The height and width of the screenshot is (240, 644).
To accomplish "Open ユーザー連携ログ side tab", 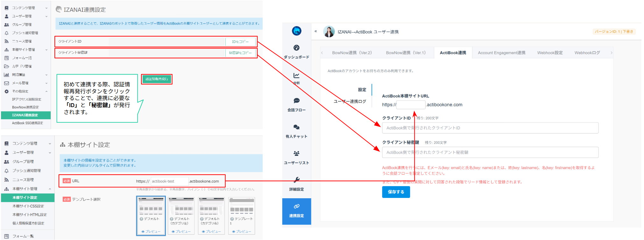I will click(350, 101).
